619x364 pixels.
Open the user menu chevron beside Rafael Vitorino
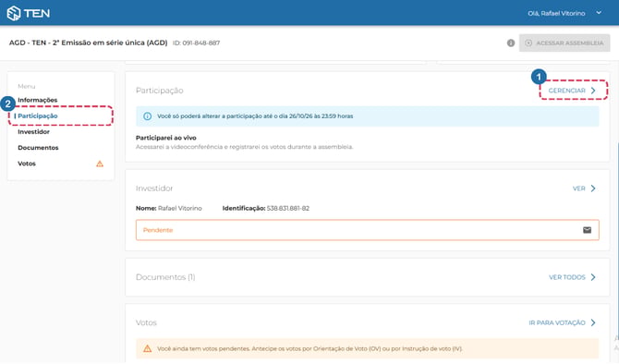(599, 13)
